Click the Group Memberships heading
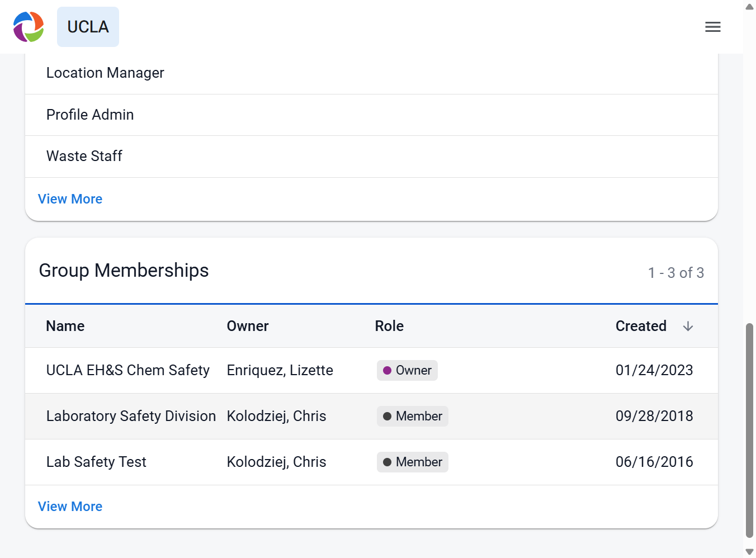 click(x=124, y=271)
